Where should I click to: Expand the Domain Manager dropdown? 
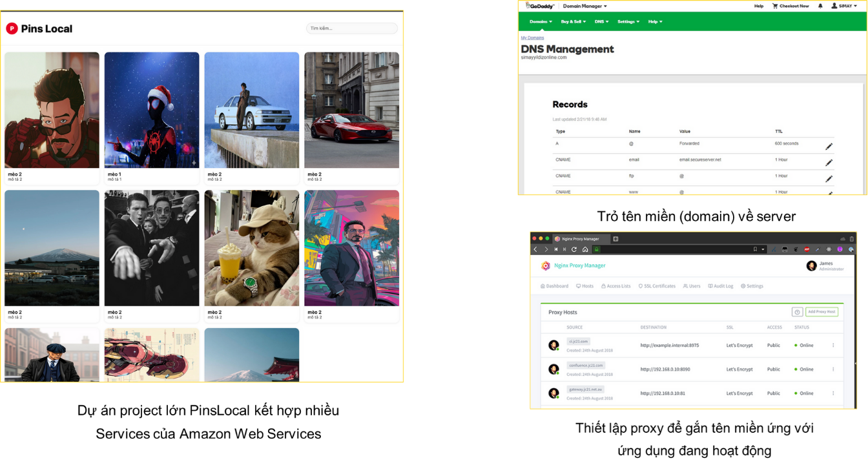584,6
